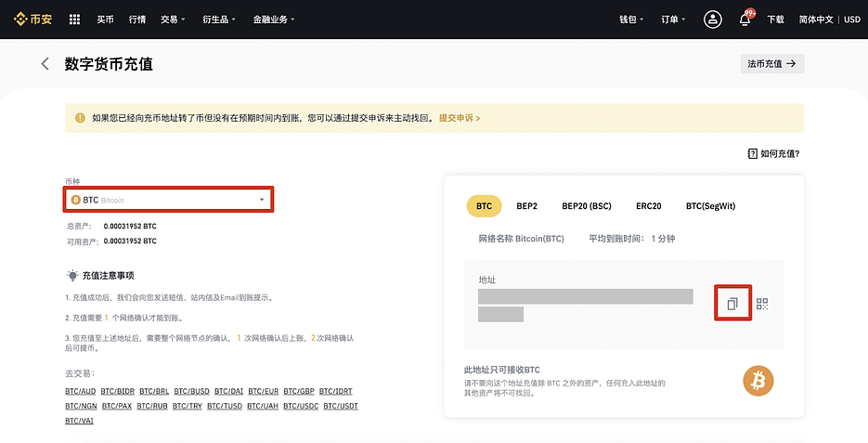
Task: Click the lightbulb icon beside 充值注意事项
Action: click(72, 275)
